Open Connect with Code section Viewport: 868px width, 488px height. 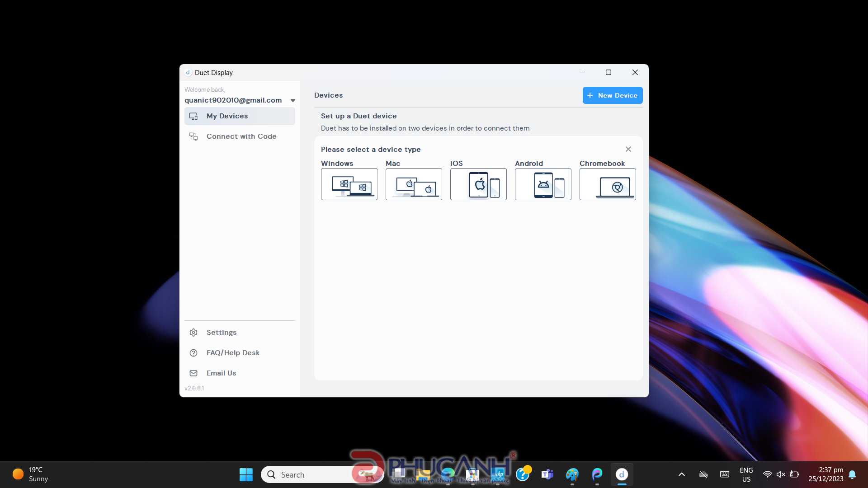click(240, 136)
